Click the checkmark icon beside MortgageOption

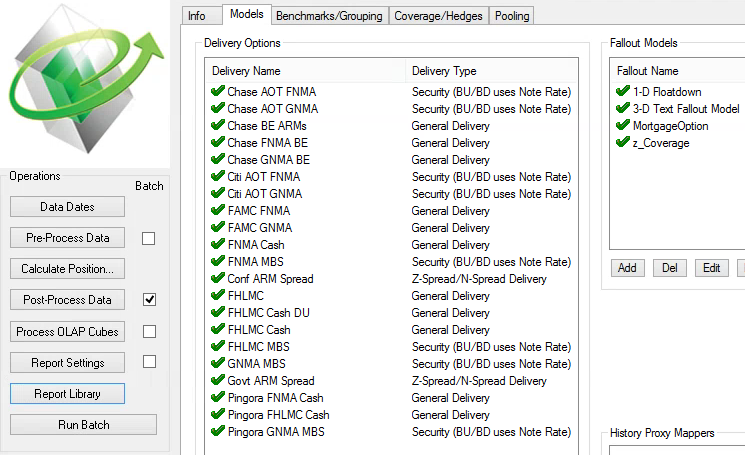point(623,125)
